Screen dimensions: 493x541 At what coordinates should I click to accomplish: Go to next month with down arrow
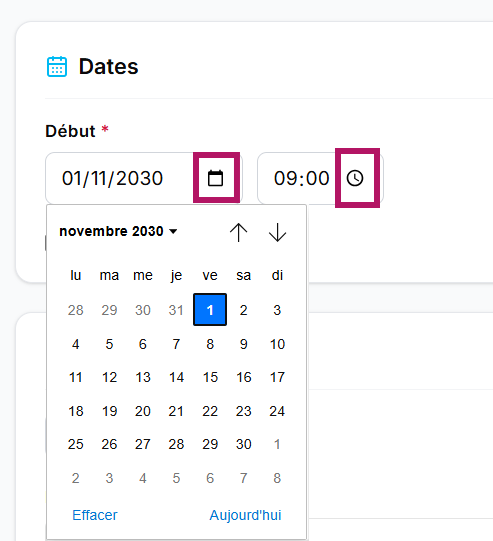277,232
